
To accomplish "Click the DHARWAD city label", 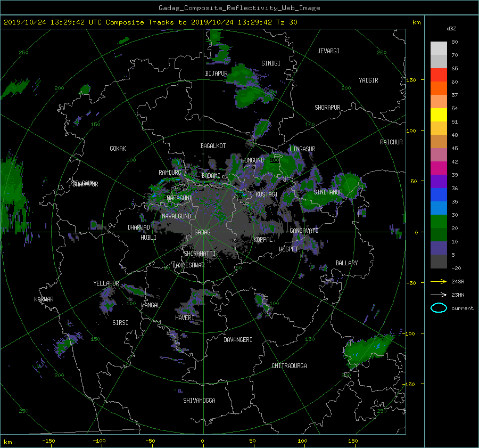I will [138, 227].
